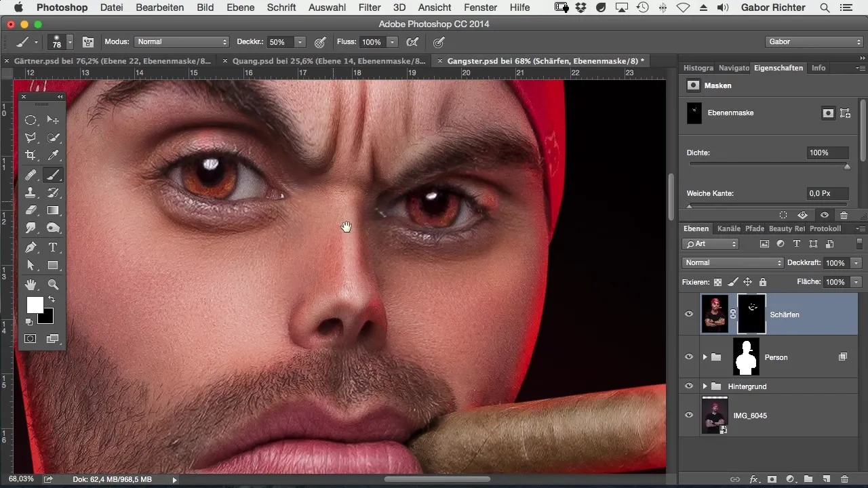Open the Deckkr. opacity slider dropdown
Image resolution: width=868 pixels, height=488 pixels.
[x=300, y=42]
